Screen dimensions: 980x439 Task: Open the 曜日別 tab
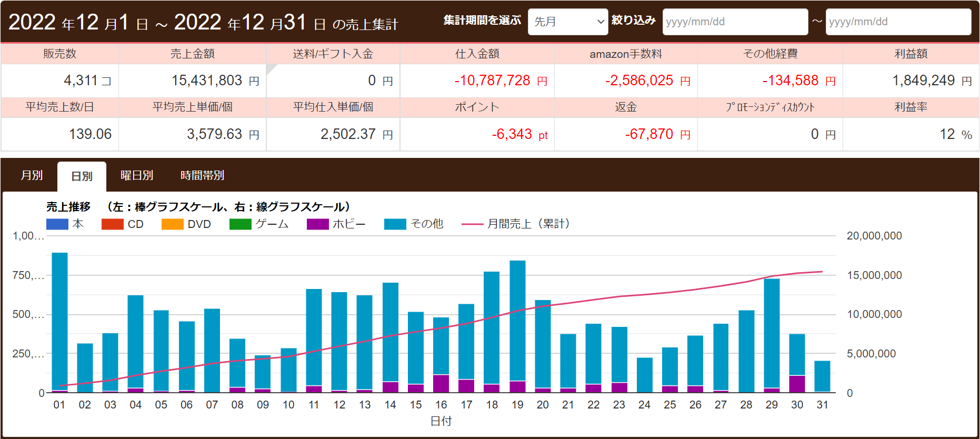coord(137,175)
